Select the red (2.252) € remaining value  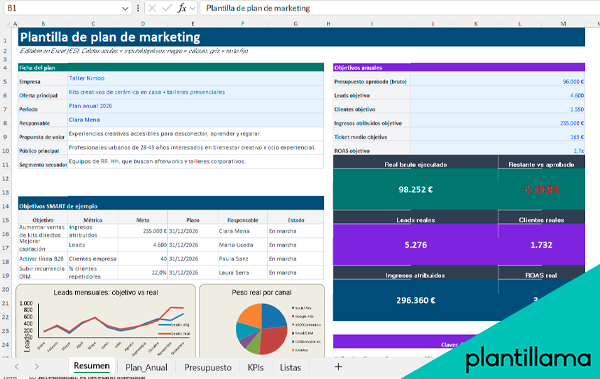pos(541,190)
